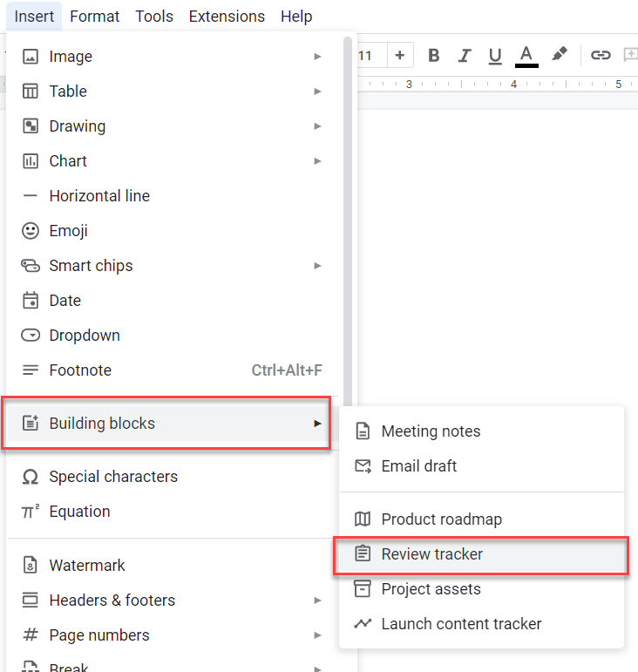The width and height of the screenshot is (638, 672).
Task: Click the font size input field
Action: point(366,56)
